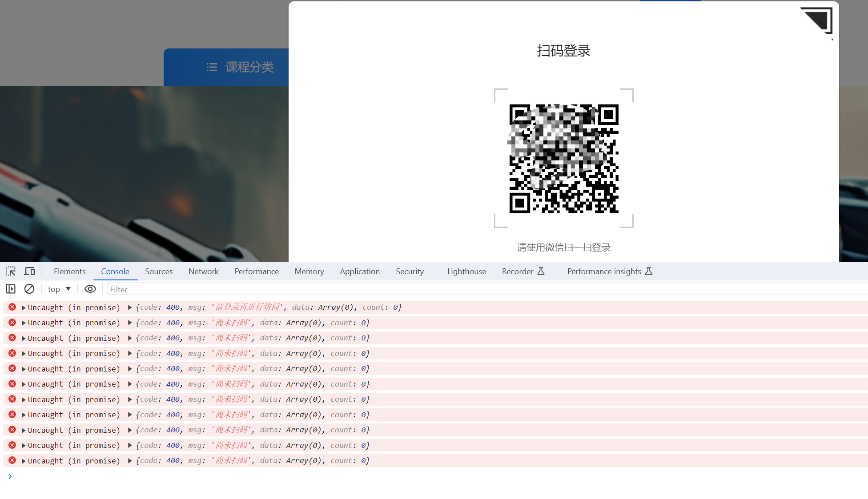Viewport: 868px width, 499px height.
Task: Toggle the device toolbar icon
Action: (x=29, y=271)
